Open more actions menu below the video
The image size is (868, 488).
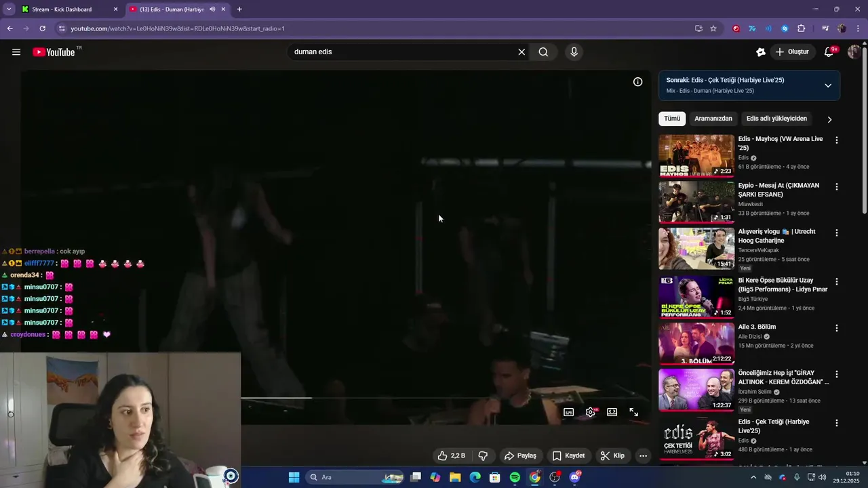[643, 455]
